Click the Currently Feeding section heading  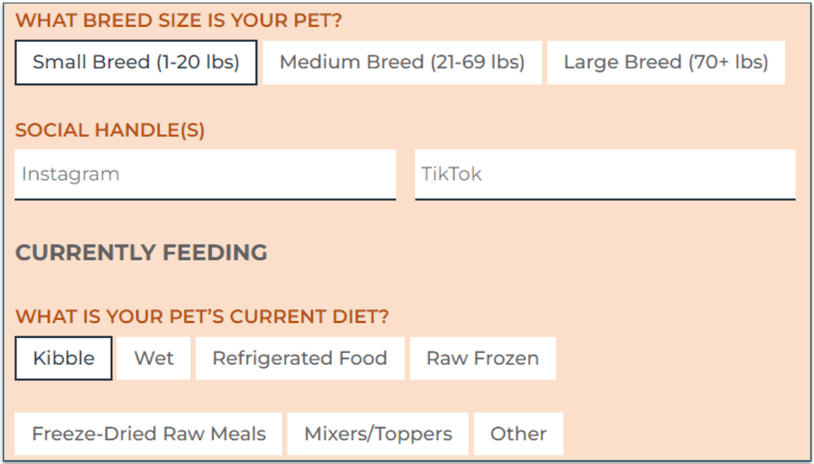(x=141, y=253)
